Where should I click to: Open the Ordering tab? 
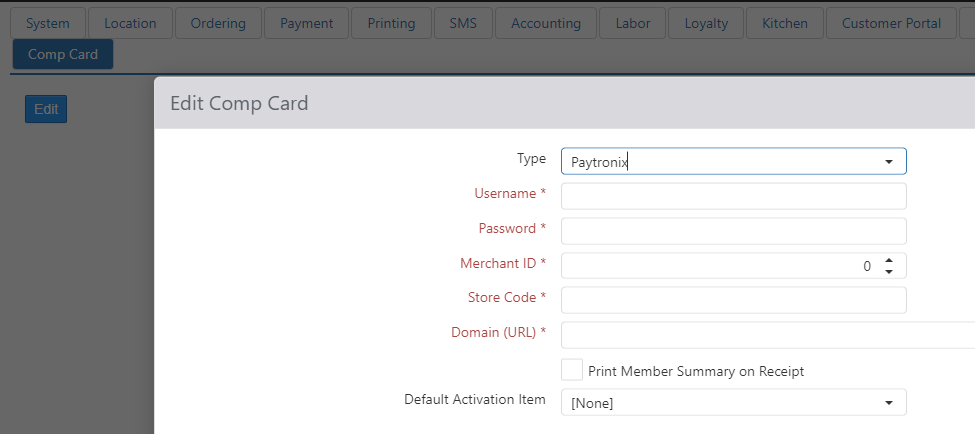click(218, 24)
